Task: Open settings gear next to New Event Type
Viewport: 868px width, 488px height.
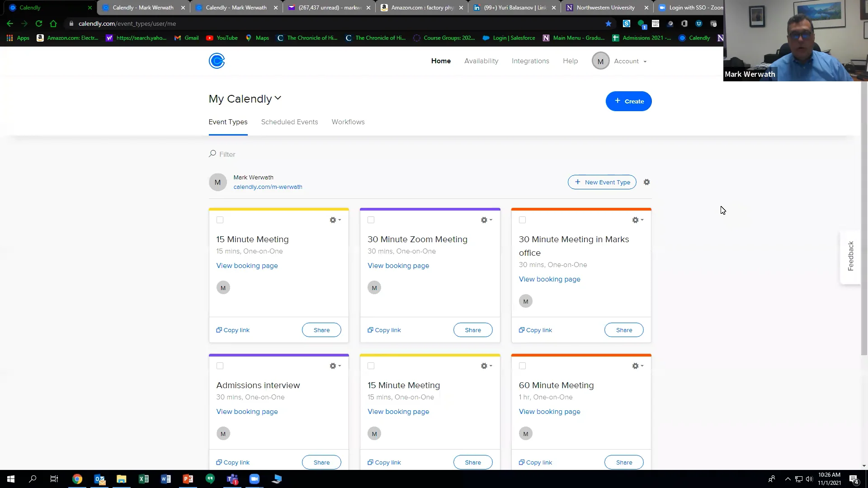Action: pos(646,182)
